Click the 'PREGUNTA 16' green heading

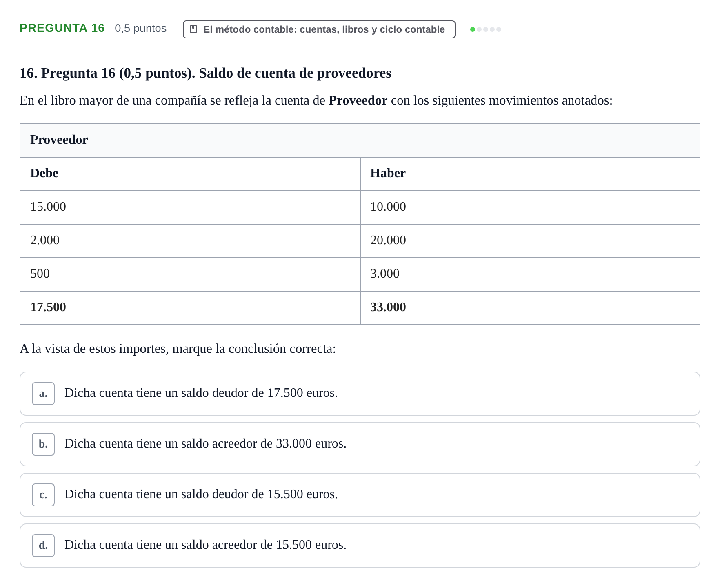pos(62,28)
